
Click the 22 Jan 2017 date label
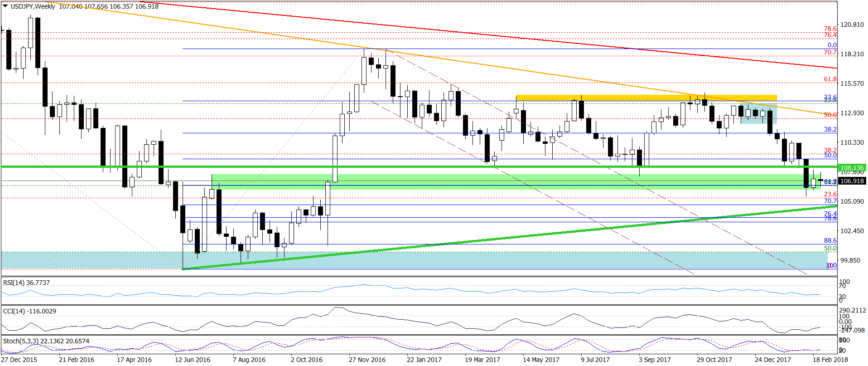click(x=424, y=360)
